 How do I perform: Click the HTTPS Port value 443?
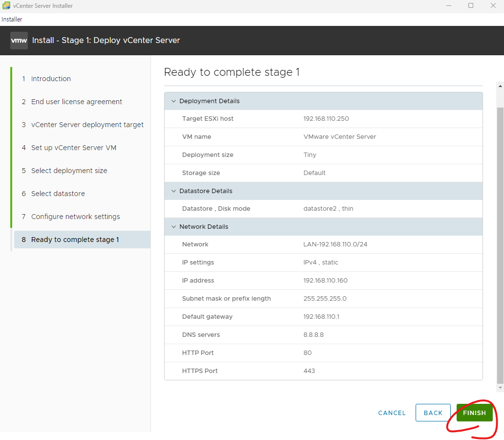pyautogui.click(x=309, y=371)
